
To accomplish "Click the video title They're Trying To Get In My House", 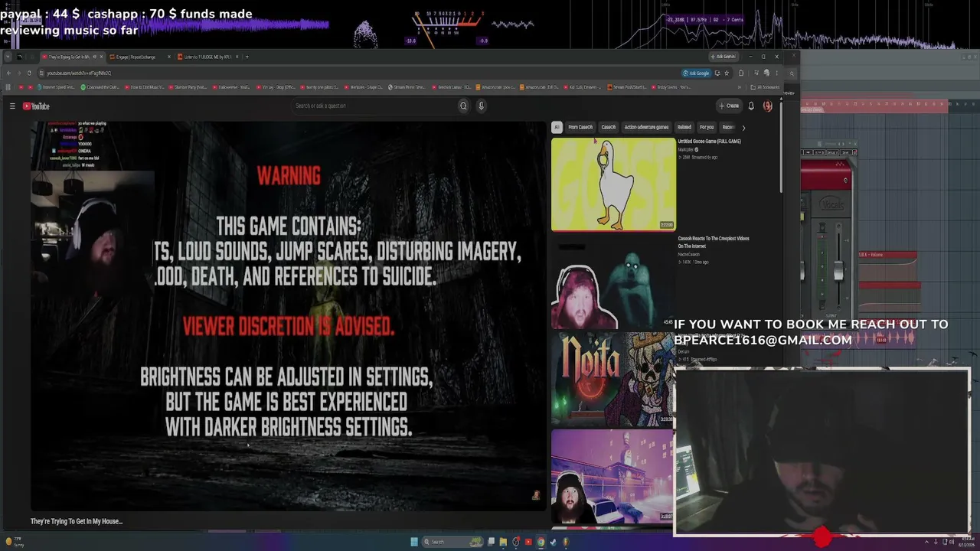I will pos(77,521).
